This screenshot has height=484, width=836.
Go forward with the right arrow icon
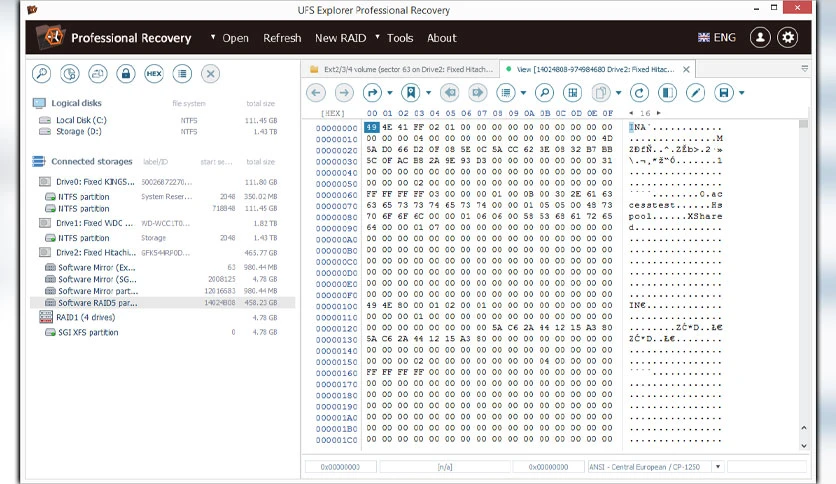pyautogui.click(x=344, y=93)
